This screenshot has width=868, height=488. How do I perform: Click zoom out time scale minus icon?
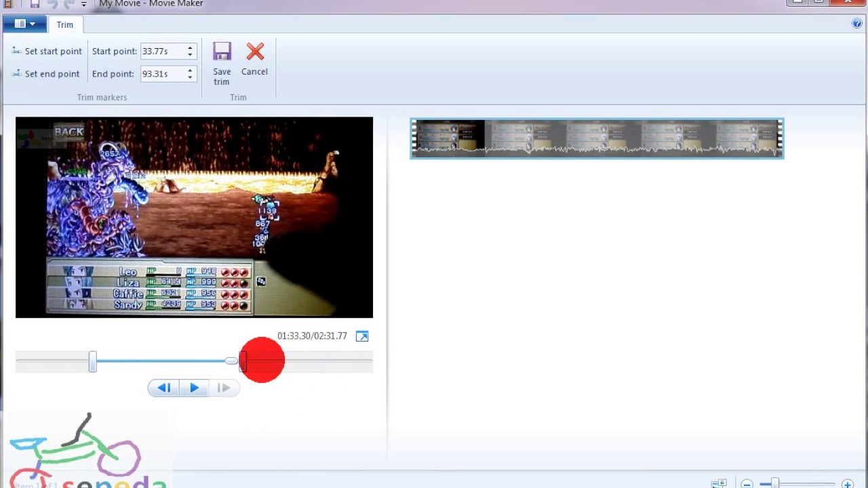coord(747,484)
